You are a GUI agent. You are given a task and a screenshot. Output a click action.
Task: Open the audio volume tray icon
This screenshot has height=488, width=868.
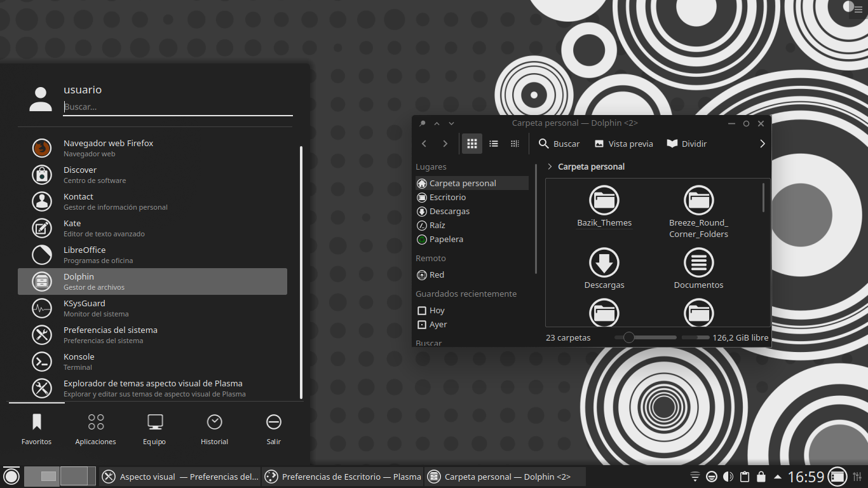728,477
